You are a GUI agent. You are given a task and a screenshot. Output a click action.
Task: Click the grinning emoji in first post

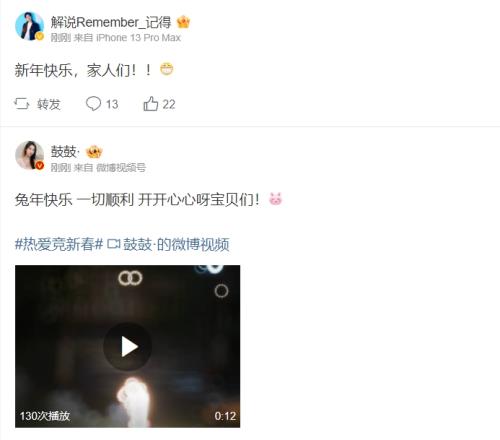[167, 69]
